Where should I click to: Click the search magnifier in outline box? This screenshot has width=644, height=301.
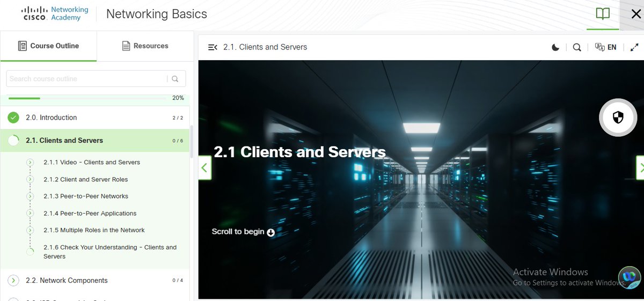tap(175, 79)
